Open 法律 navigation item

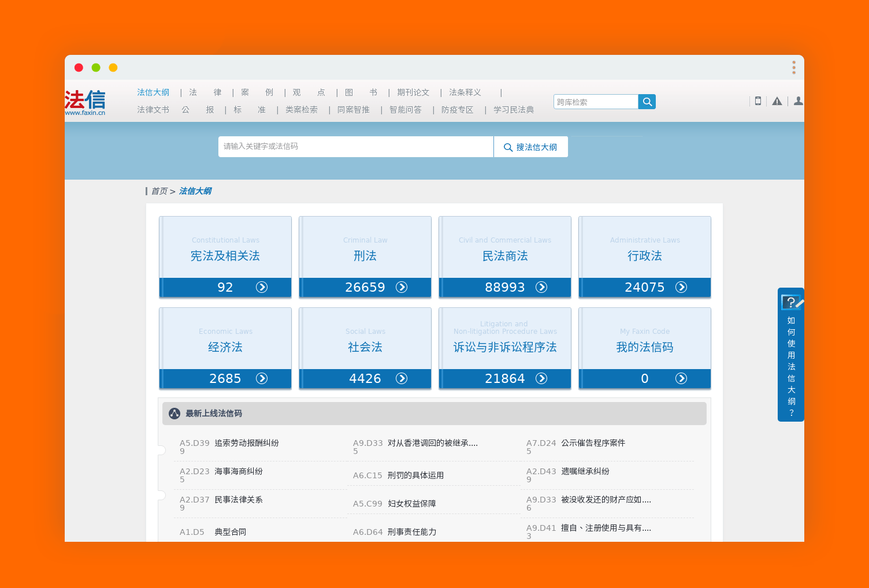point(205,92)
